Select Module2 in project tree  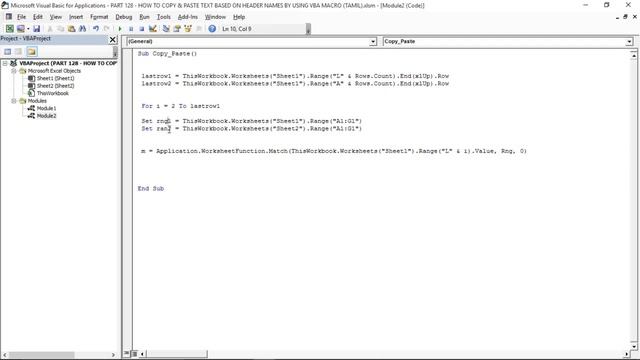pyautogui.click(x=46, y=116)
